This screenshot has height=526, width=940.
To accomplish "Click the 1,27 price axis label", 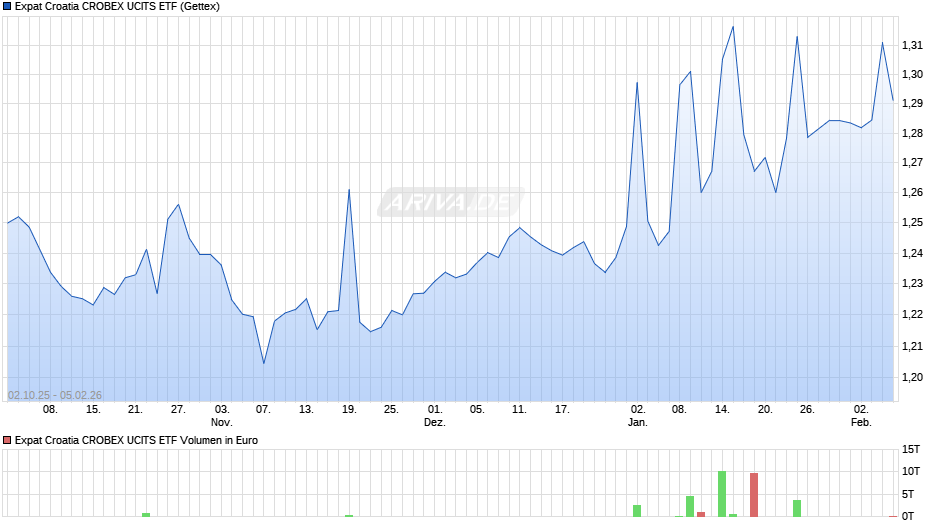I will pos(912,163).
